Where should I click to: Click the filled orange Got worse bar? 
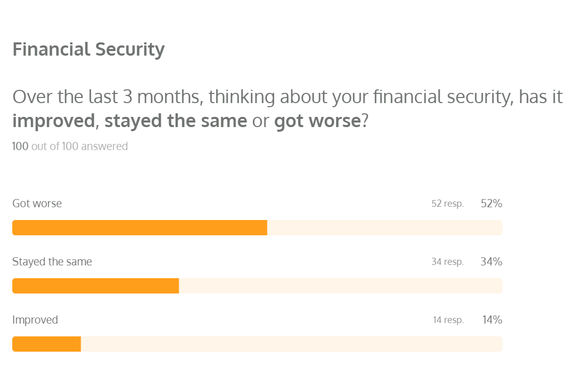(139, 228)
